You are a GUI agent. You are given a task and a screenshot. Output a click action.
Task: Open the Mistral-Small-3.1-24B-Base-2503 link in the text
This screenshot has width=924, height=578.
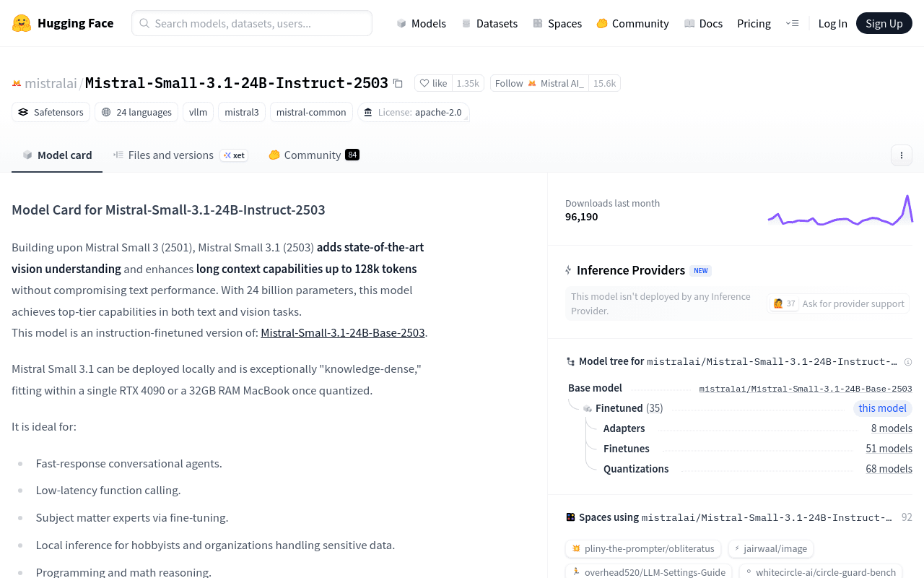(x=343, y=333)
